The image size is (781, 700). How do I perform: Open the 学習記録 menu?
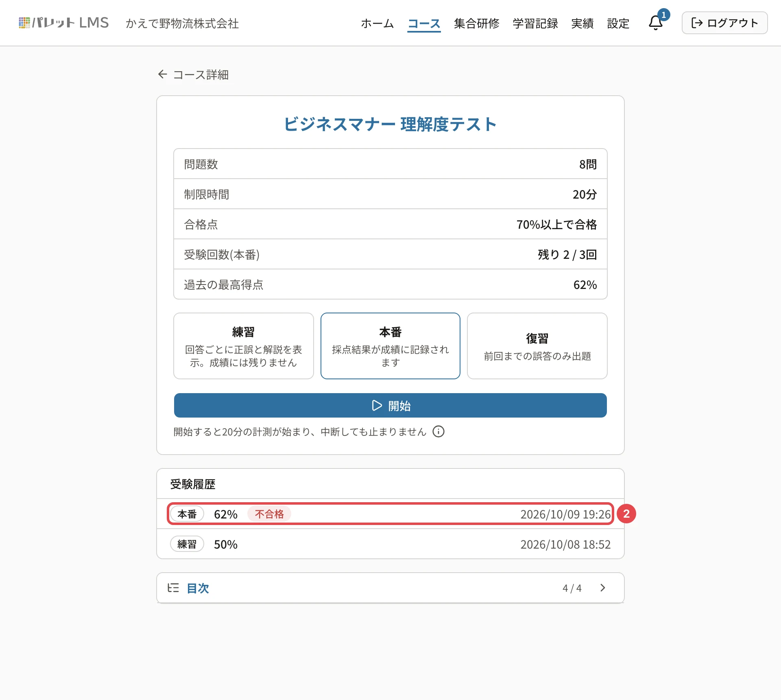click(x=535, y=23)
